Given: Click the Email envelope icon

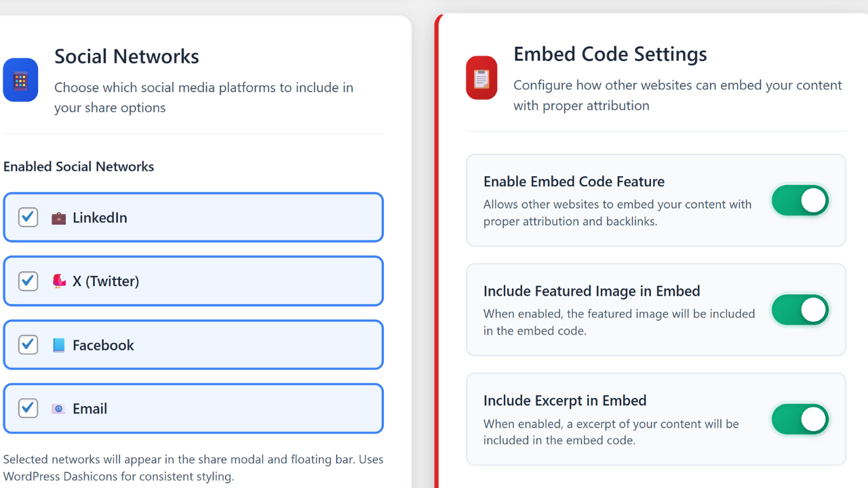Looking at the screenshot, I should tap(59, 409).
